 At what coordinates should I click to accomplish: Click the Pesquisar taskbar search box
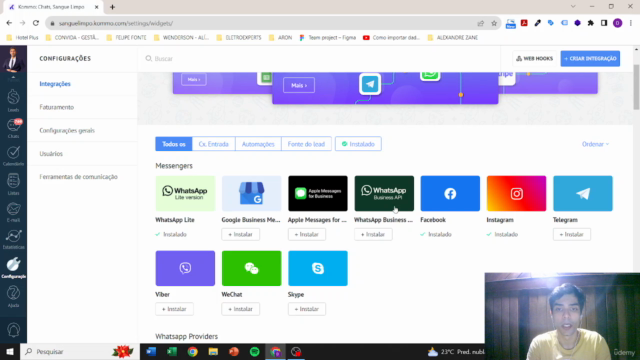pyautogui.click(x=80, y=351)
